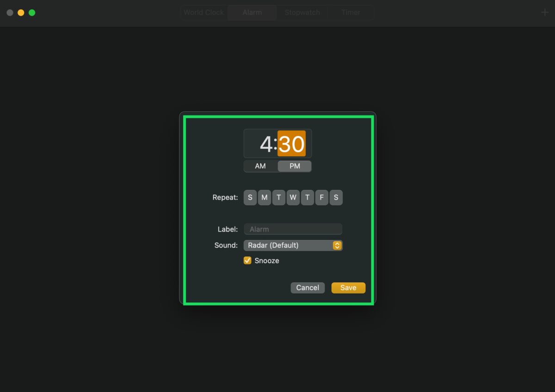Toggle Tuesday in the Repeat row
Screen dimensions: 555x392
(x=279, y=197)
